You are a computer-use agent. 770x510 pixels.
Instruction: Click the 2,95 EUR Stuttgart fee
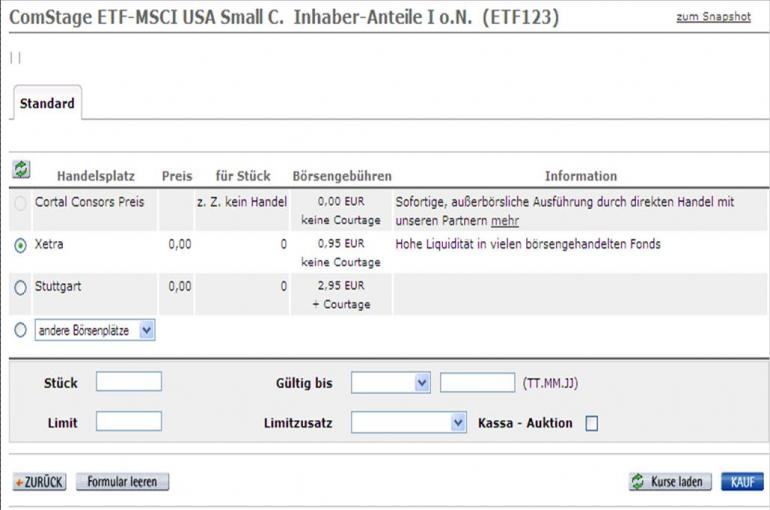(x=341, y=286)
